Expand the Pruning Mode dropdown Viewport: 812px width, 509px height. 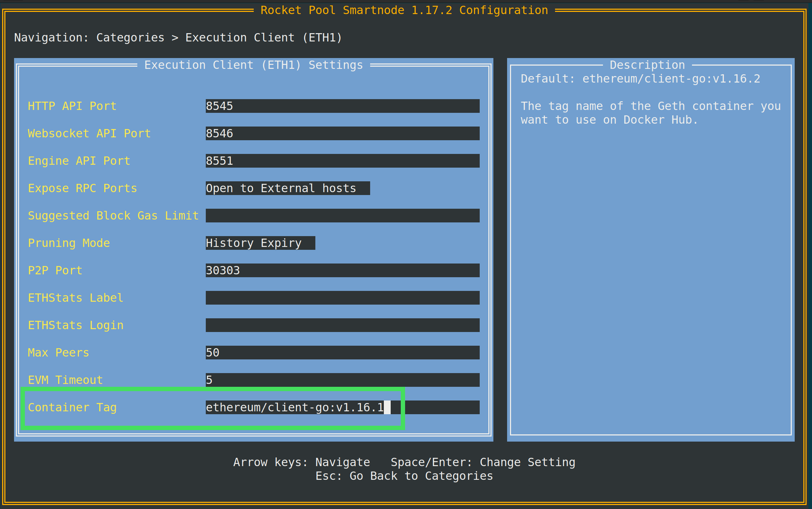point(260,243)
